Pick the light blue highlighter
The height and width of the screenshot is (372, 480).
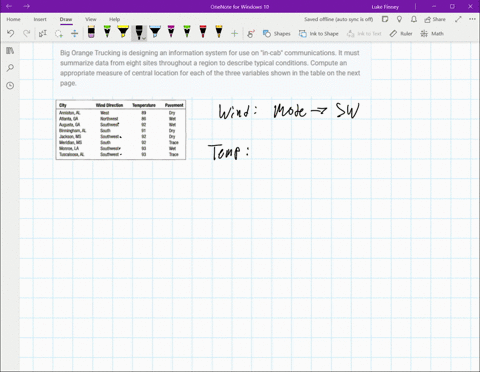pos(155,32)
